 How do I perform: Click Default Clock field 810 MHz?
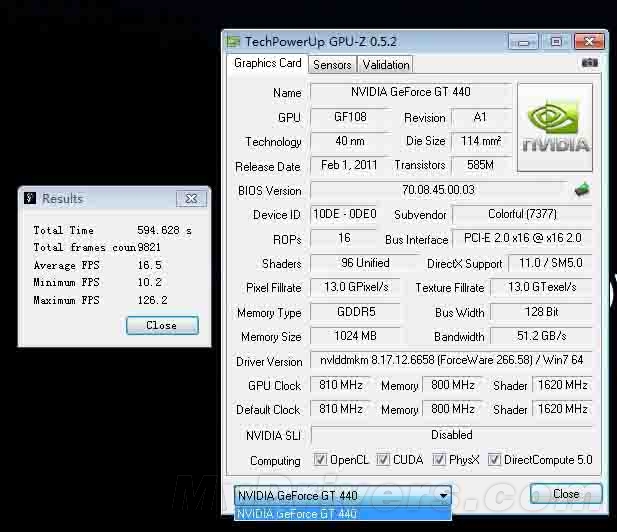click(x=341, y=409)
